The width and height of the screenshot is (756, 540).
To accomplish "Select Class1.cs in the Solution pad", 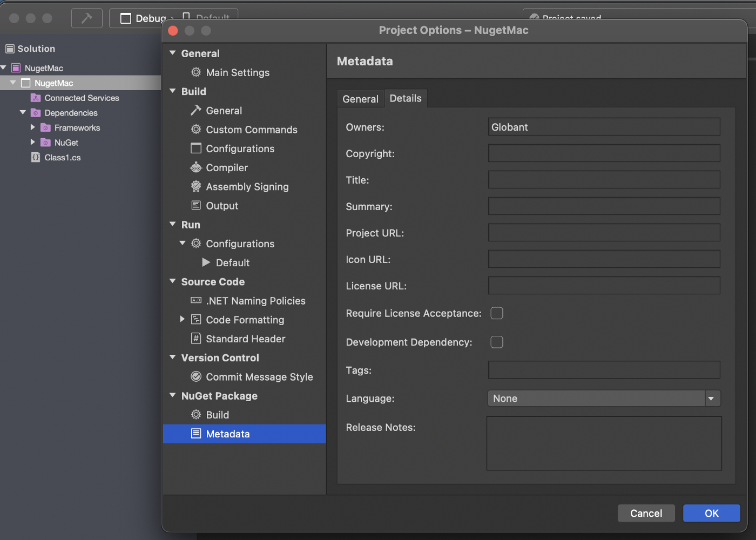I will (63, 158).
